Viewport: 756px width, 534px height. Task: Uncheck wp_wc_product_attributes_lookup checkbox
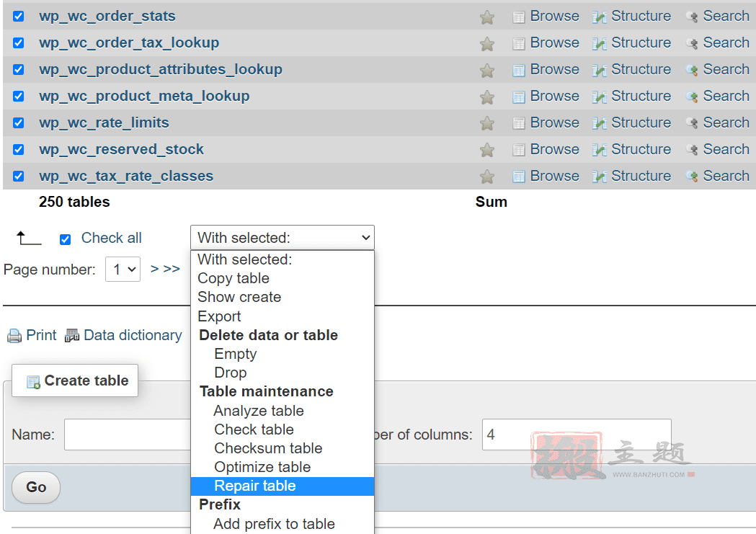tap(18, 69)
